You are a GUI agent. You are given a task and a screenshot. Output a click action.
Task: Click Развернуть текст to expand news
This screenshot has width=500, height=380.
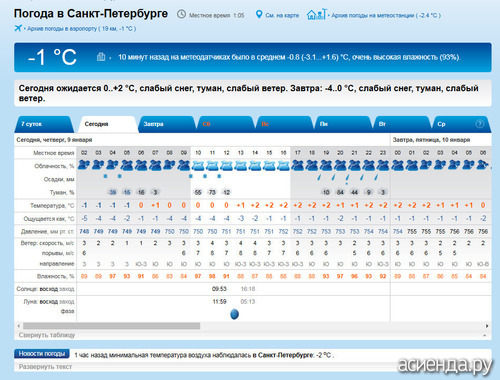point(45,367)
